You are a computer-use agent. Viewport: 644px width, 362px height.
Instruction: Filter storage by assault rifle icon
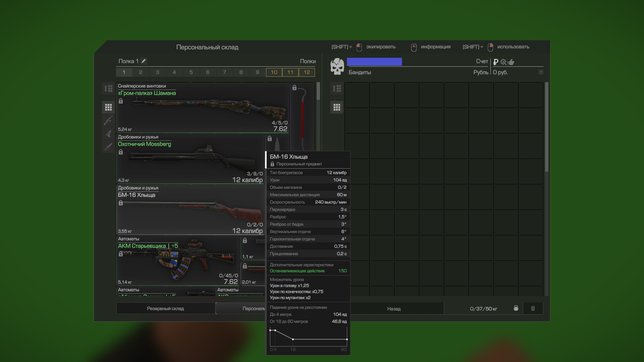click(x=108, y=120)
